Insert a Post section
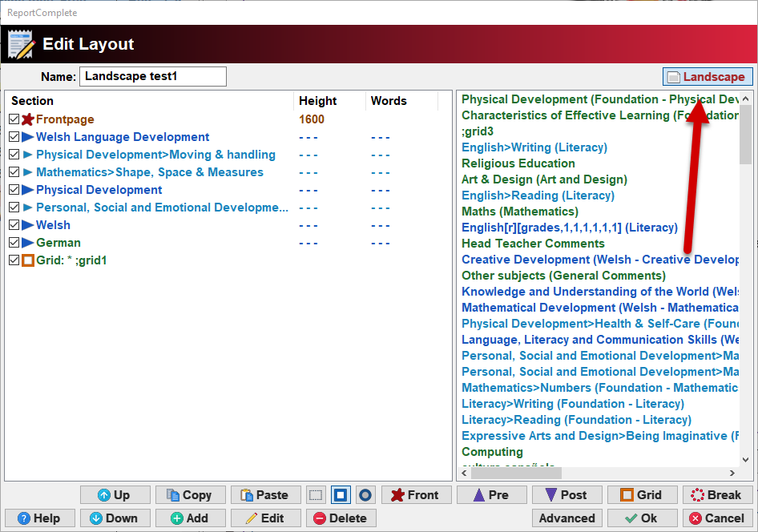The image size is (758, 532). (x=567, y=495)
